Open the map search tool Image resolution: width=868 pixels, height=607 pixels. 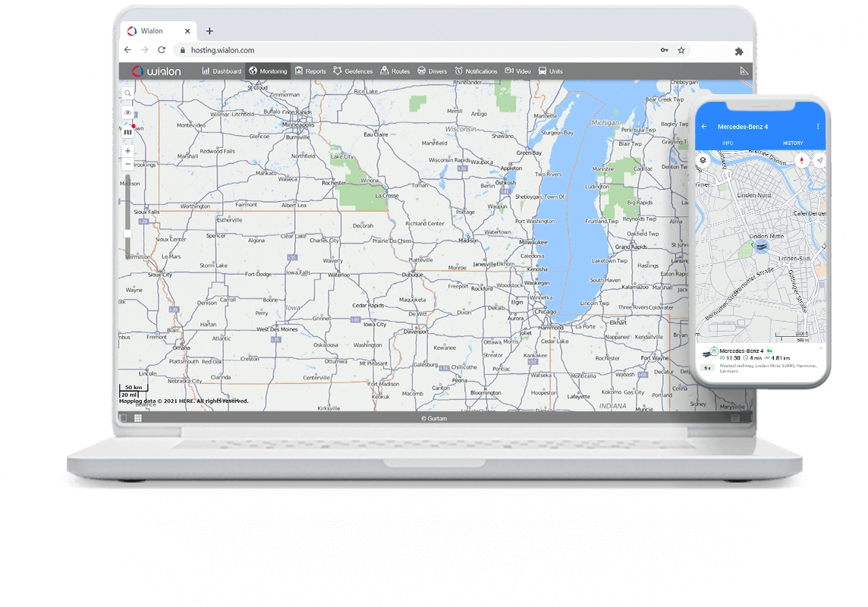(128, 93)
